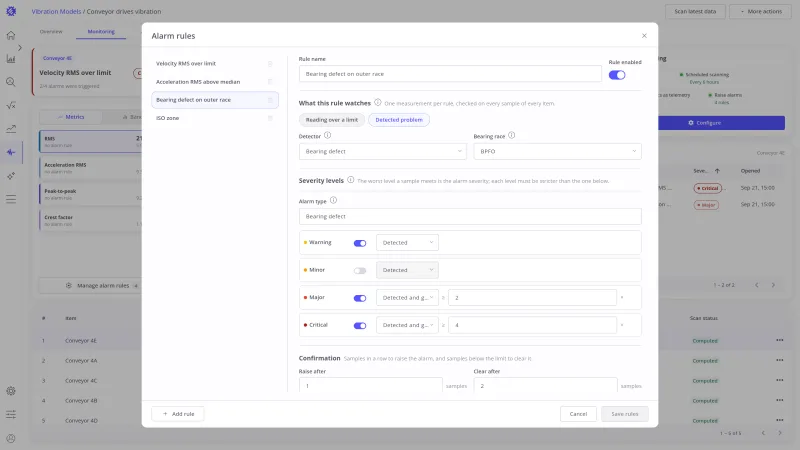Show info tooltip beside Severity levels
The image size is (800, 450).
coord(351,180)
